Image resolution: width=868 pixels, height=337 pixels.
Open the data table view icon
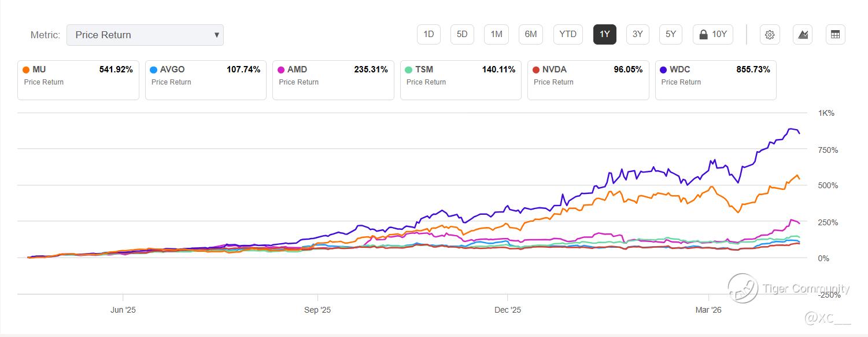[x=835, y=35]
